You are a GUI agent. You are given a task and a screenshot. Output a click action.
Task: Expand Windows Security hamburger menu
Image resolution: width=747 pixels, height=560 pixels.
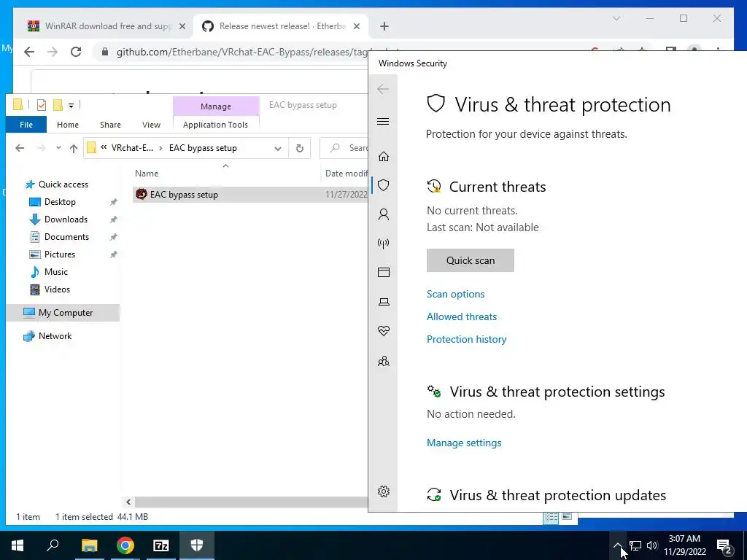point(383,122)
